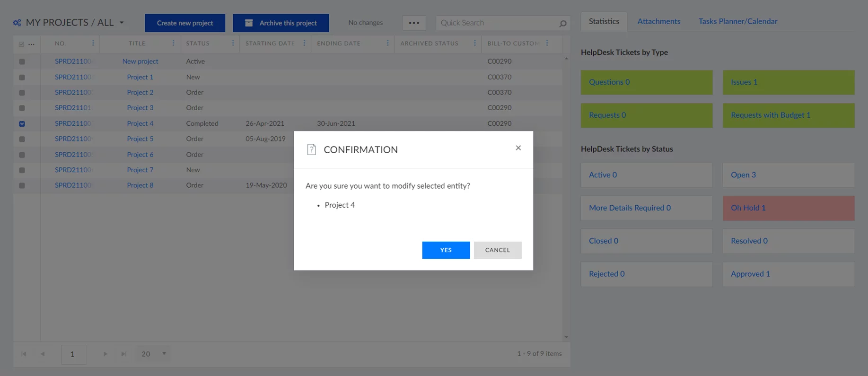The height and width of the screenshot is (376, 868).
Task: Confirm with the Yes button
Action: point(446,250)
